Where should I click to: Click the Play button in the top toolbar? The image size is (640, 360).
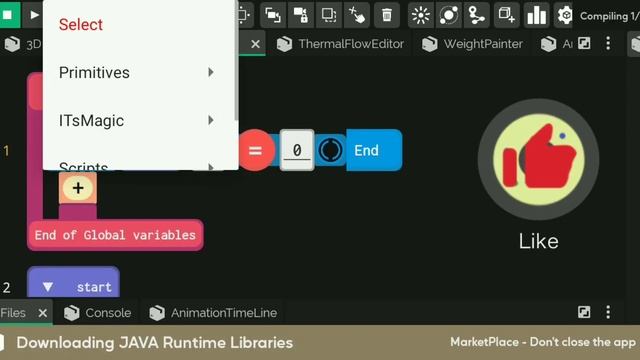(33, 15)
